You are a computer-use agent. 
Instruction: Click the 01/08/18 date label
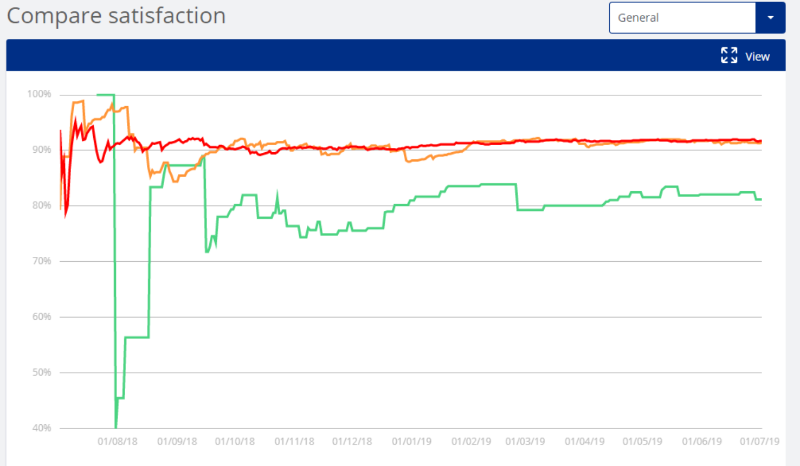click(x=117, y=442)
